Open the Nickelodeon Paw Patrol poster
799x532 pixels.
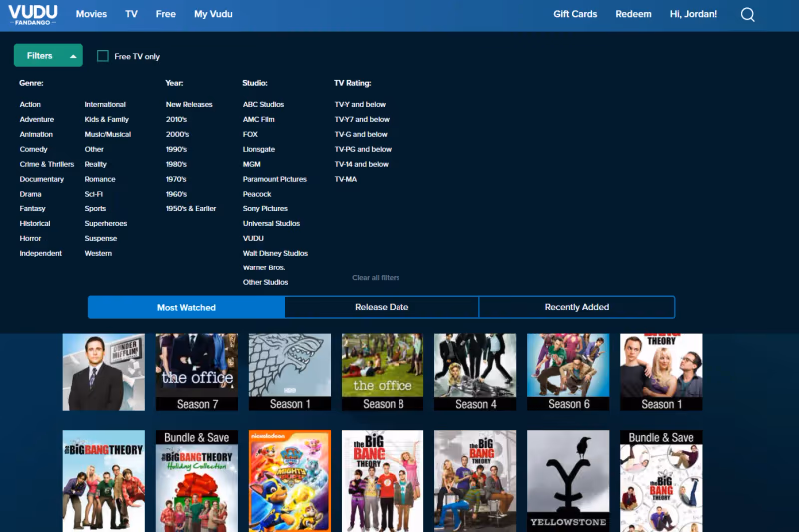click(x=290, y=481)
